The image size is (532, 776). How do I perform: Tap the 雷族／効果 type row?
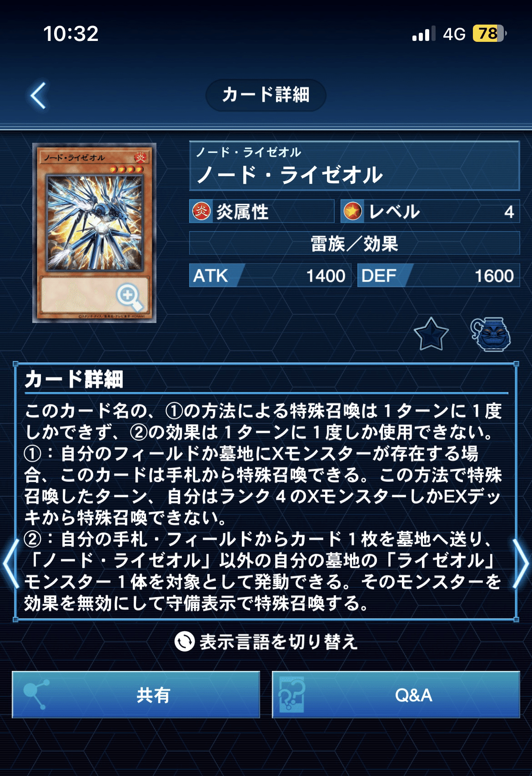[354, 243]
